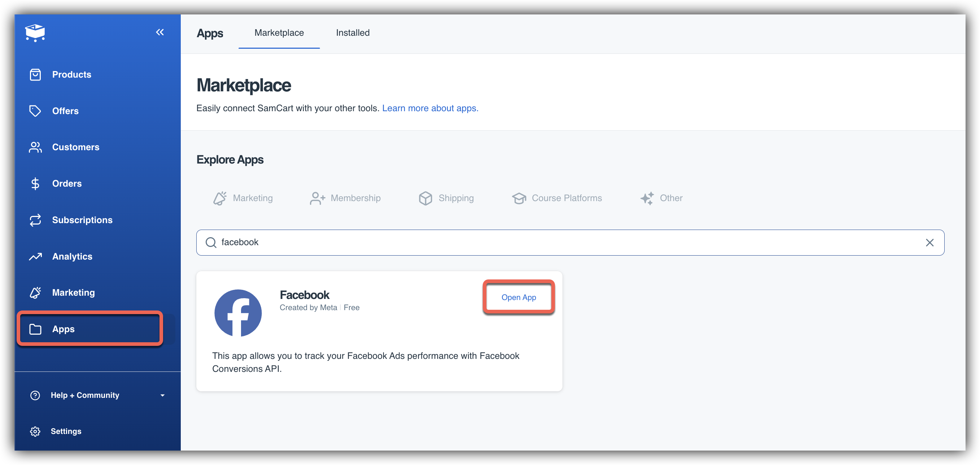Filter apps by Membership category

345,198
